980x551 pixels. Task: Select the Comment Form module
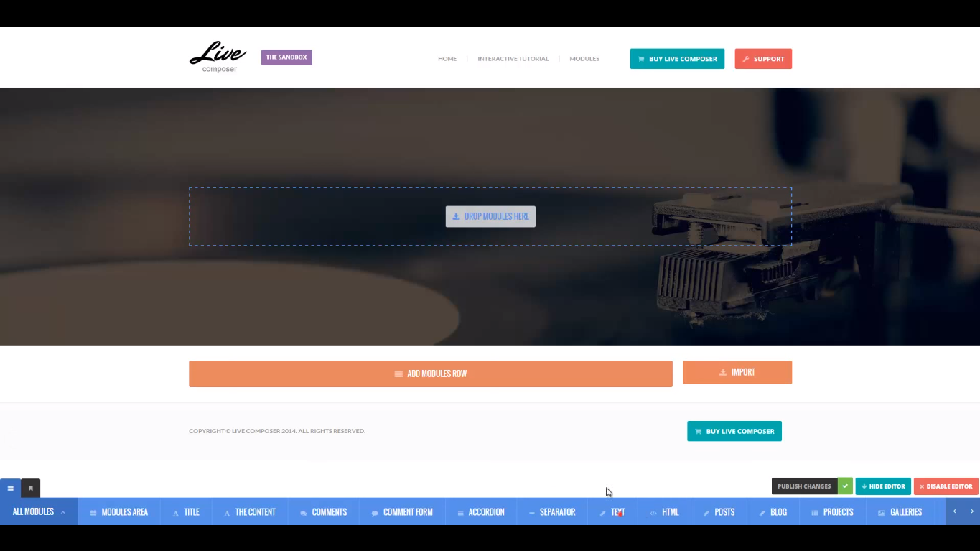(402, 512)
